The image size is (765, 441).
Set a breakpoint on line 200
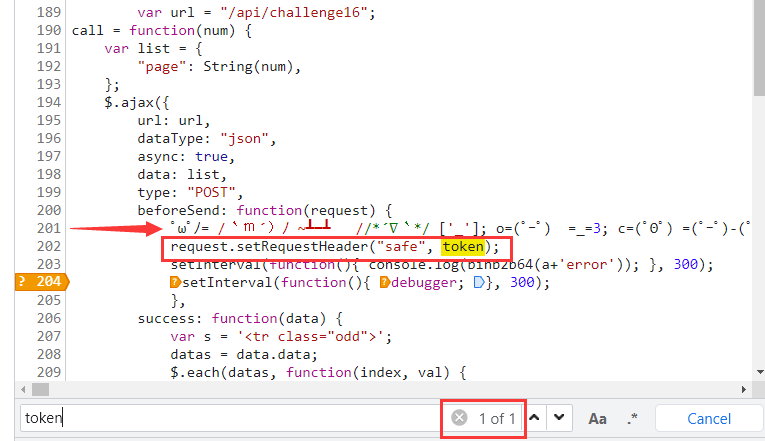[x=46, y=210]
